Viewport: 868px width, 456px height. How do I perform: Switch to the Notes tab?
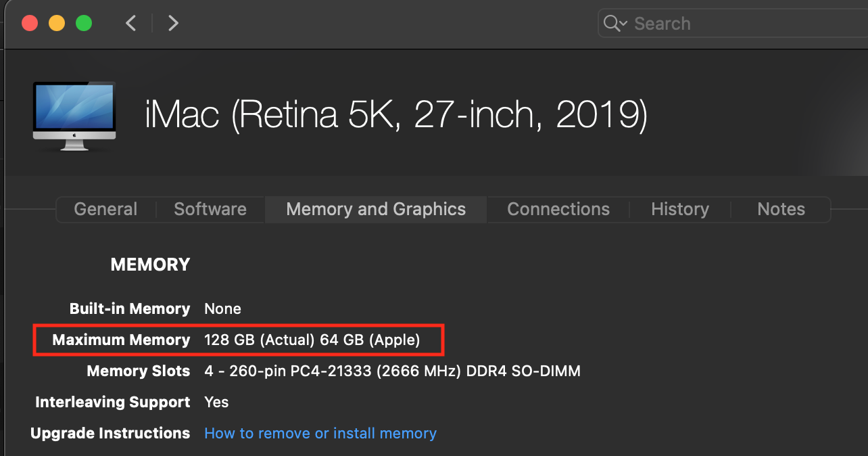point(781,210)
